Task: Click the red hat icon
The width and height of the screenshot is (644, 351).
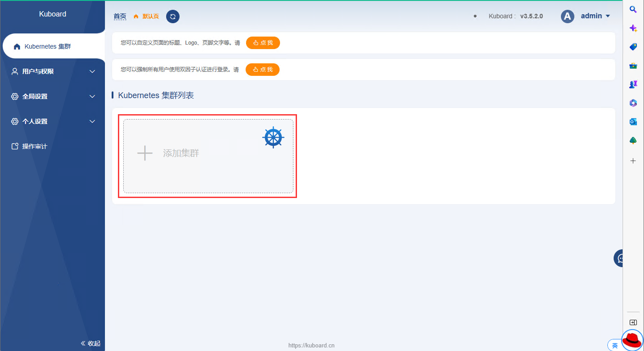Action: point(632,340)
